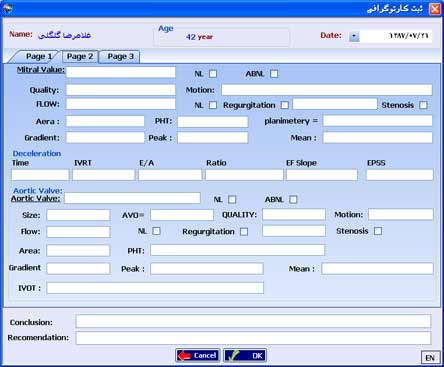Viewport: 444px width, 367px height.
Task: Switch to Page 3 tab
Action: [120, 56]
